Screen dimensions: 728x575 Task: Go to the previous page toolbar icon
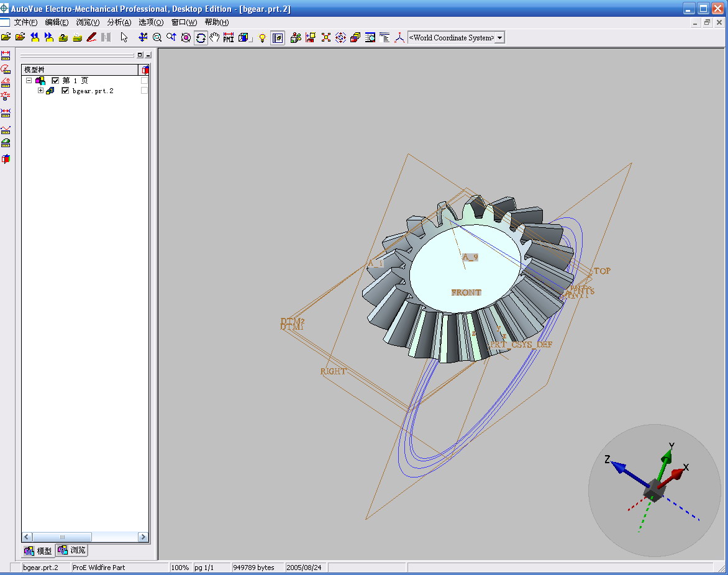[x=35, y=38]
